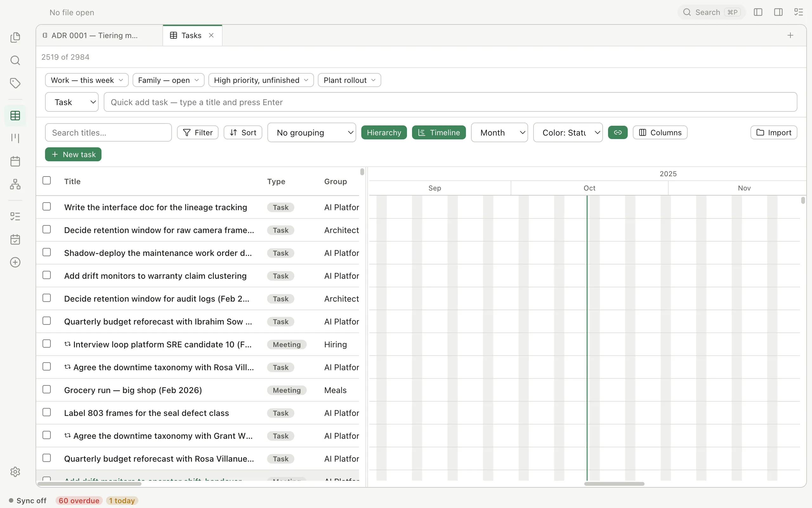The image size is (812, 508).
Task: Close the Tasks tab
Action: click(211, 35)
